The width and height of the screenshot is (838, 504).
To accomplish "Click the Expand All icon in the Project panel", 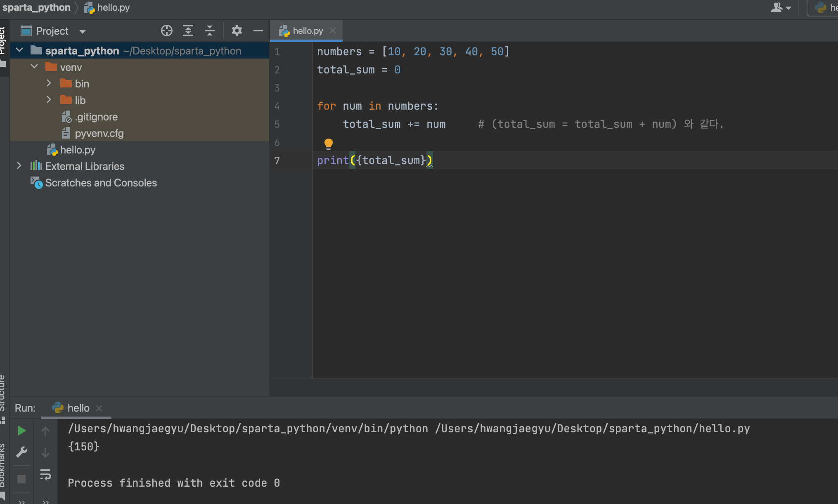I will [188, 31].
